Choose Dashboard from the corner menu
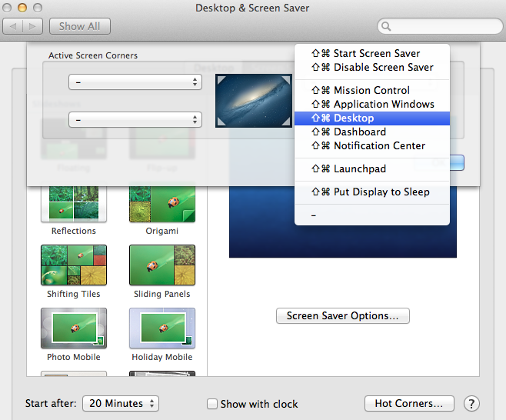The image size is (506, 420). pyautogui.click(x=372, y=132)
